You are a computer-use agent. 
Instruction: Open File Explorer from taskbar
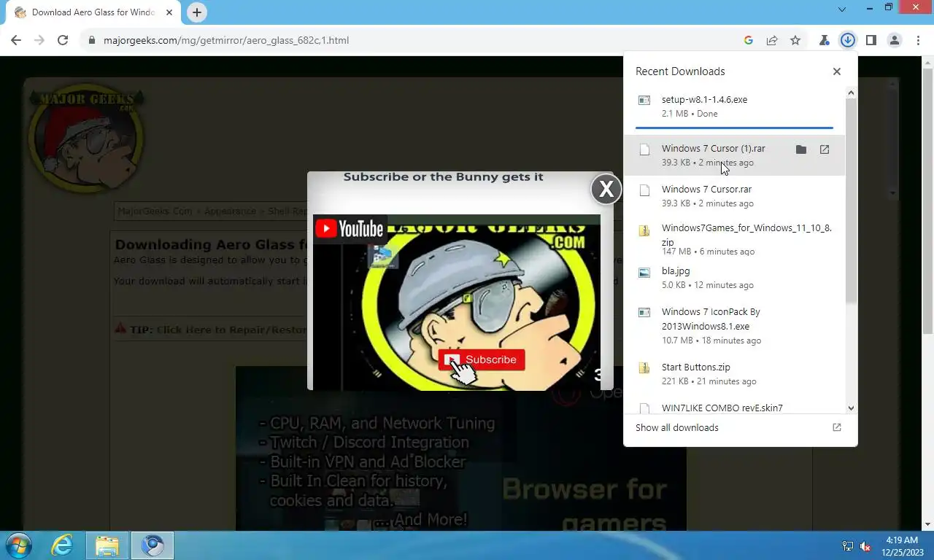coord(107,545)
